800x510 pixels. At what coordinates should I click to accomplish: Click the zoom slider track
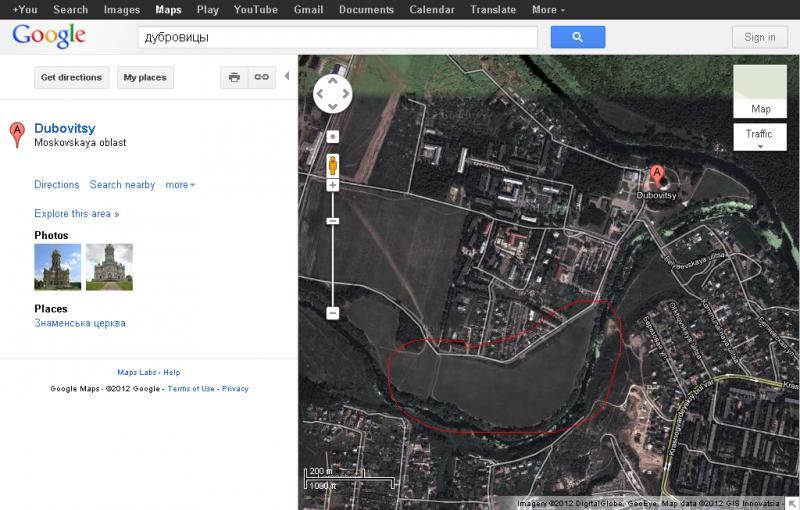click(x=333, y=260)
